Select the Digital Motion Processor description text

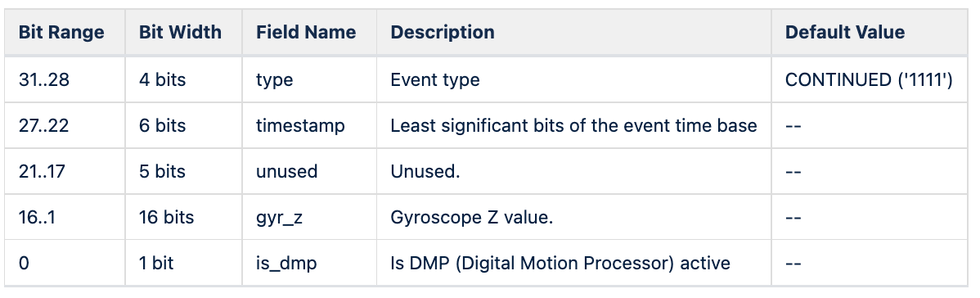(560, 263)
